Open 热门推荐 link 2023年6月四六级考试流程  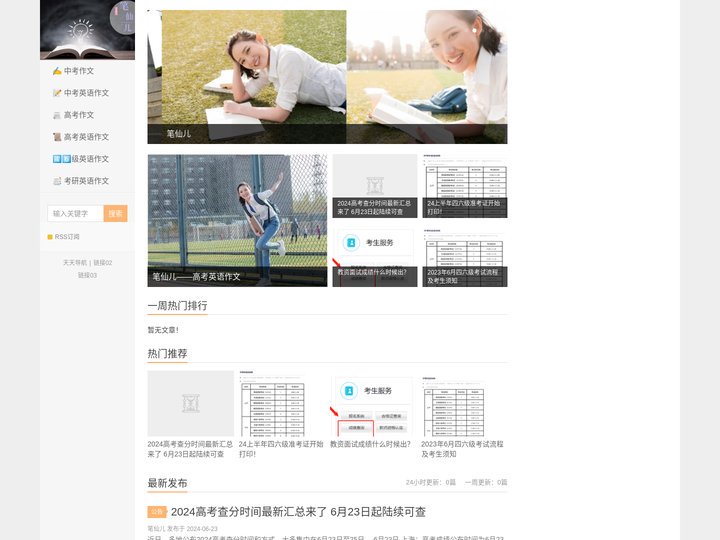[462, 449]
